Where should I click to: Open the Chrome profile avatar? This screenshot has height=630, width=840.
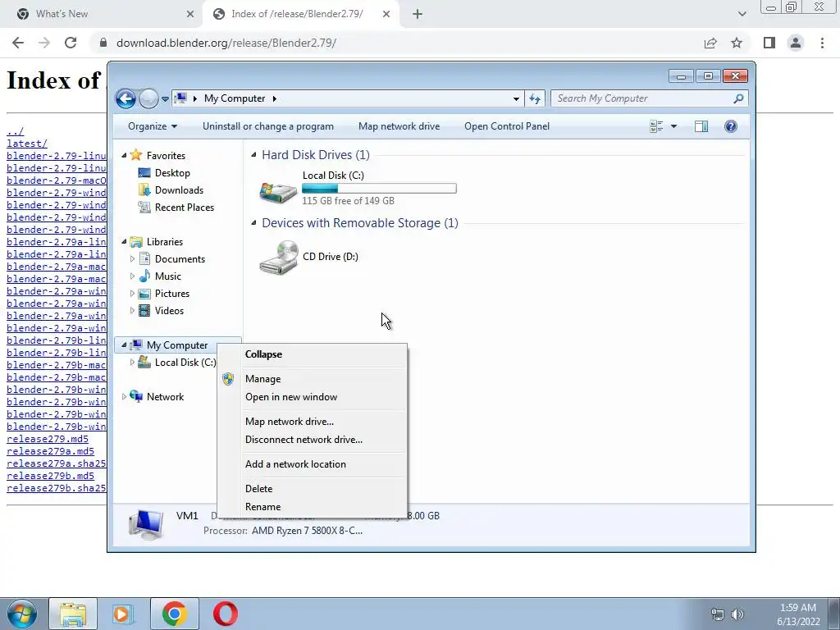click(x=796, y=43)
